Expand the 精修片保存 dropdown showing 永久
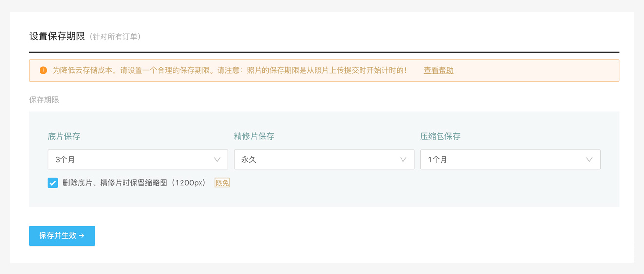This screenshot has height=274, width=644. pos(317,160)
